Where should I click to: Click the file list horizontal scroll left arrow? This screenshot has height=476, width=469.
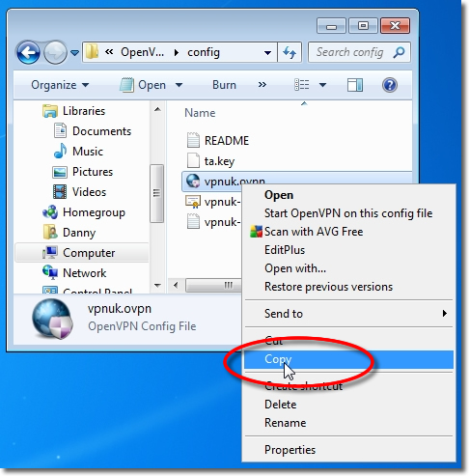(x=176, y=285)
